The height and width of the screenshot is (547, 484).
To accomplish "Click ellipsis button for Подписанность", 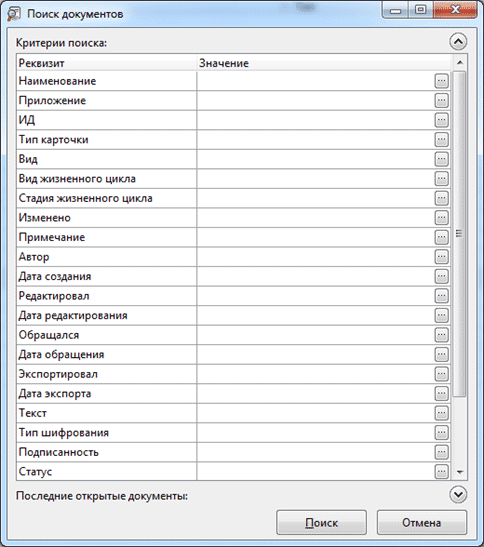I will 441,452.
